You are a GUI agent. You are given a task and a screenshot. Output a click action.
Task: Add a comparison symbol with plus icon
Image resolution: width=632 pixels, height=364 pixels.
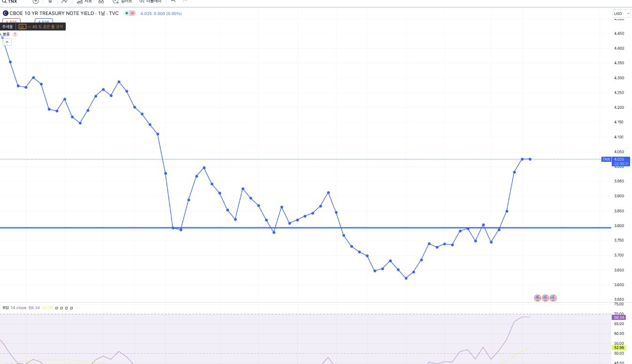click(x=36, y=1)
